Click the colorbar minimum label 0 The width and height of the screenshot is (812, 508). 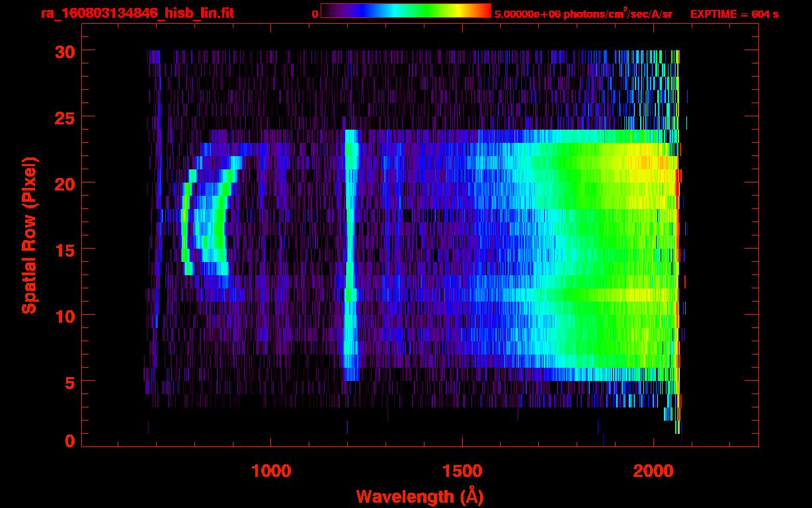coord(315,14)
